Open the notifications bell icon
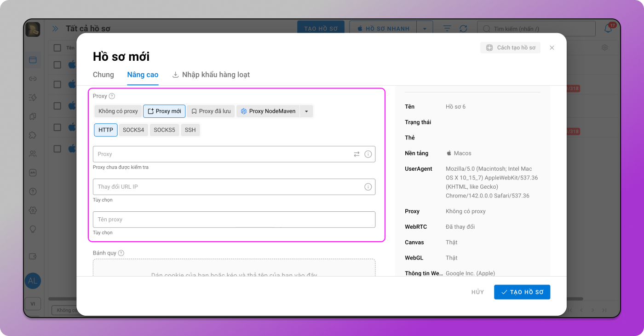644x336 pixels. (608, 29)
